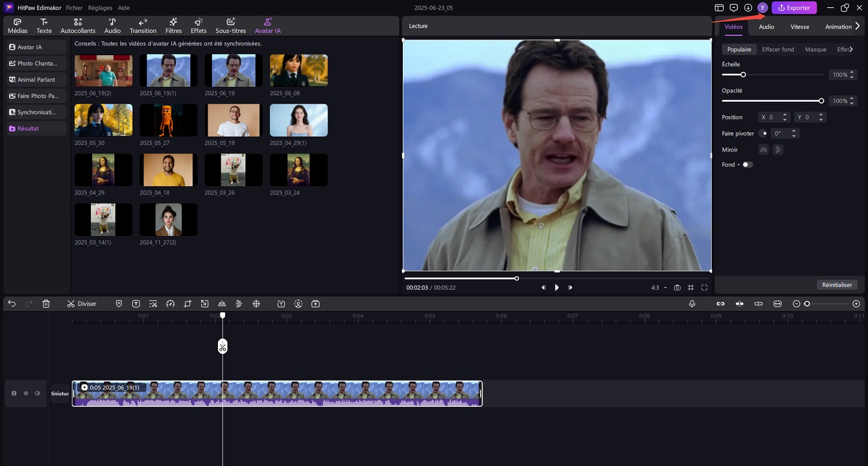Image resolution: width=868 pixels, height=466 pixels.
Task: Open the Effets tab
Action: tap(198, 26)
